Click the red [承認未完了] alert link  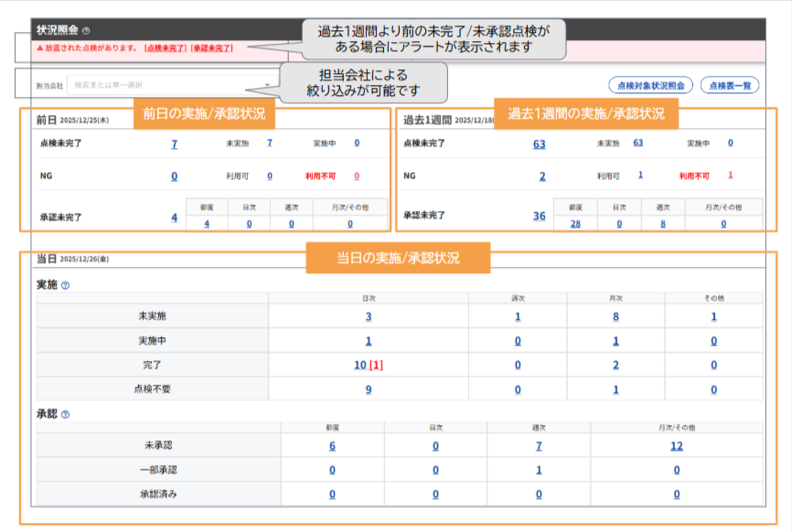212,48
